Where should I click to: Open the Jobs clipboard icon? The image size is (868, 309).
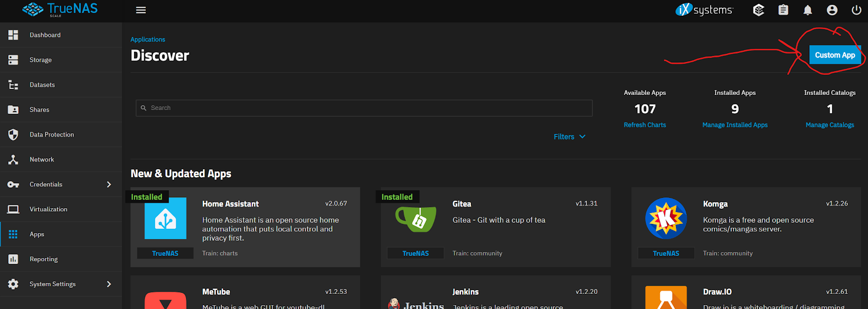(x=783, y=10)
